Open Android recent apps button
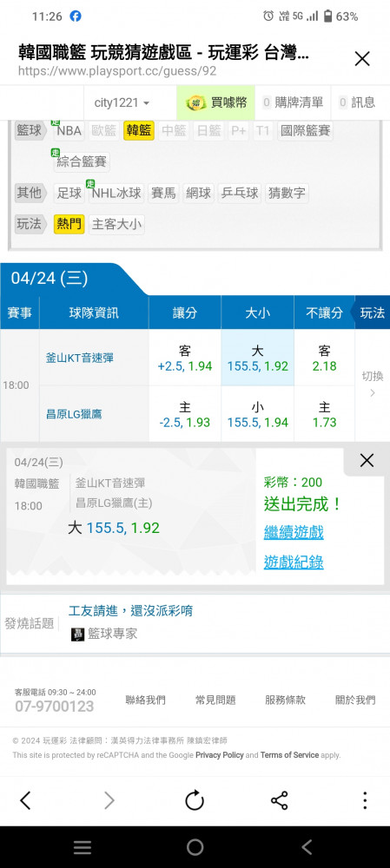This screenshot has height=868, width=390. (83, 847)
